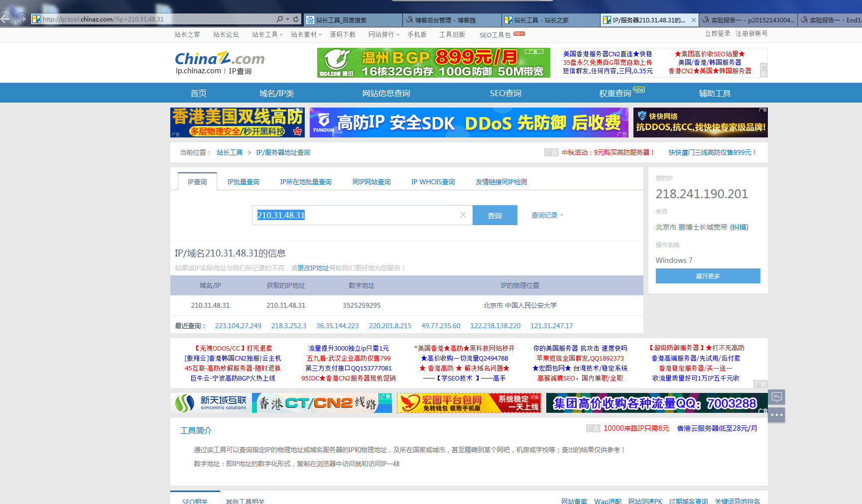This screenshot has width=862, height=504.
Task: Click the 香港美国双线高防 banner ad
Action: pos(238,123)
